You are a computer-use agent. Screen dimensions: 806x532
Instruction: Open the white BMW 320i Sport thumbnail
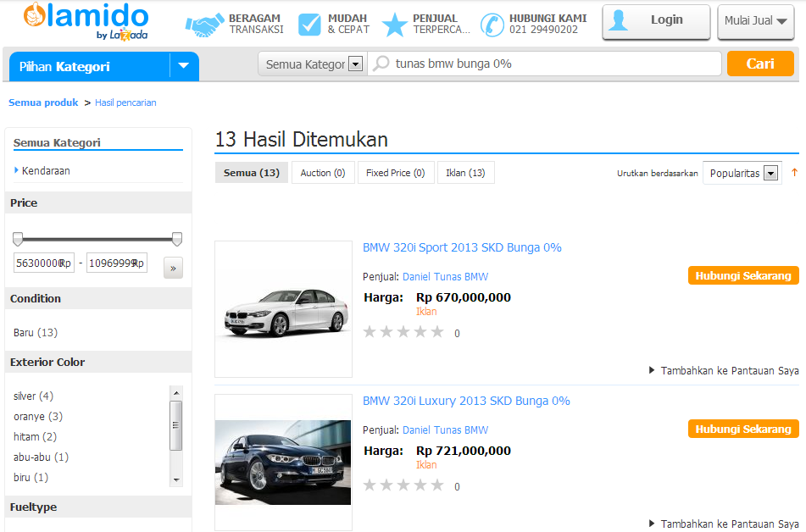(x=283, y=309)
